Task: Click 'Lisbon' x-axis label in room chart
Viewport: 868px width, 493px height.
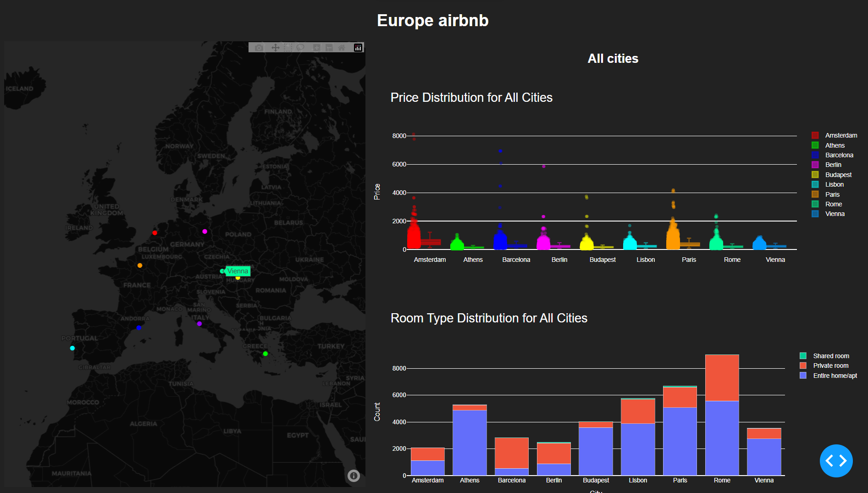Action: click(x=638, y=480)
